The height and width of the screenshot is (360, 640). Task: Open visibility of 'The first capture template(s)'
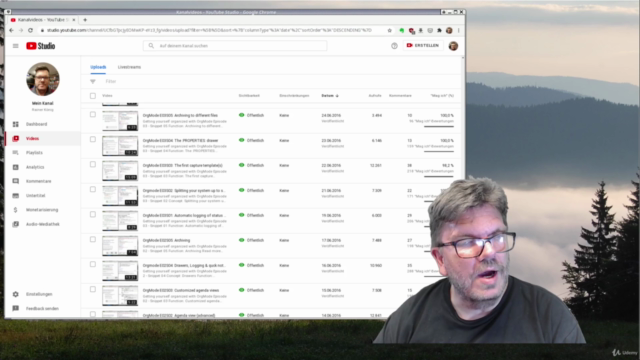(251, 165)
